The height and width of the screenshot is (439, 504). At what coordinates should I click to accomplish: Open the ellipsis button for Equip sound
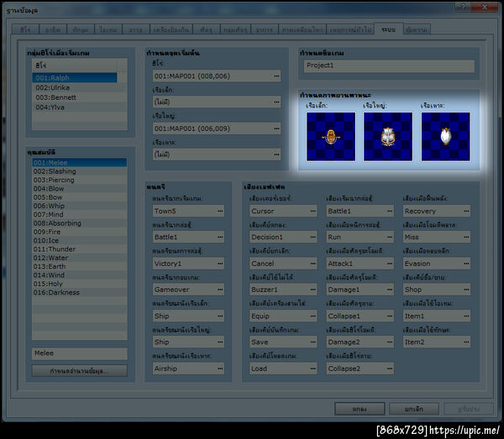pos(312,316)
